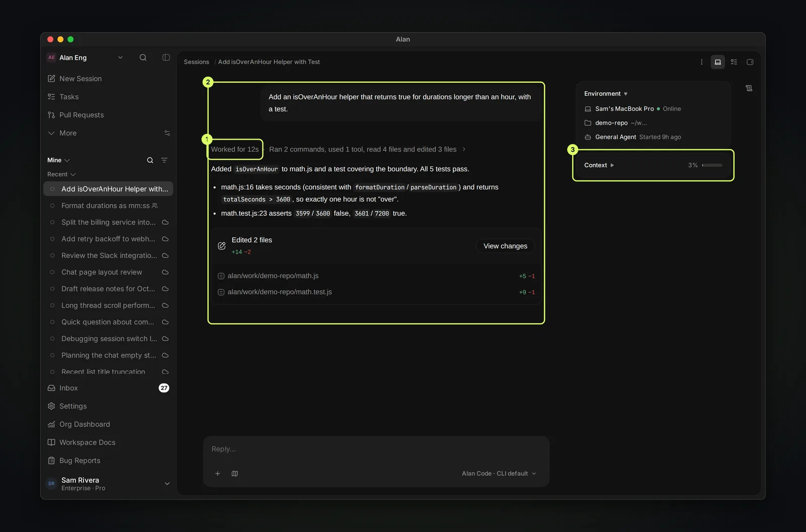Click the book icon in reply box

point(235,474)
